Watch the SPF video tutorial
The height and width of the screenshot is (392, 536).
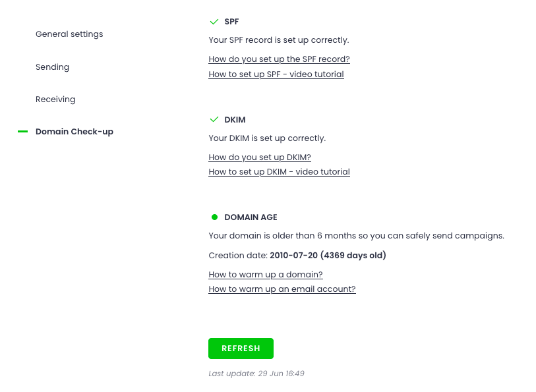tap(276, 74)
